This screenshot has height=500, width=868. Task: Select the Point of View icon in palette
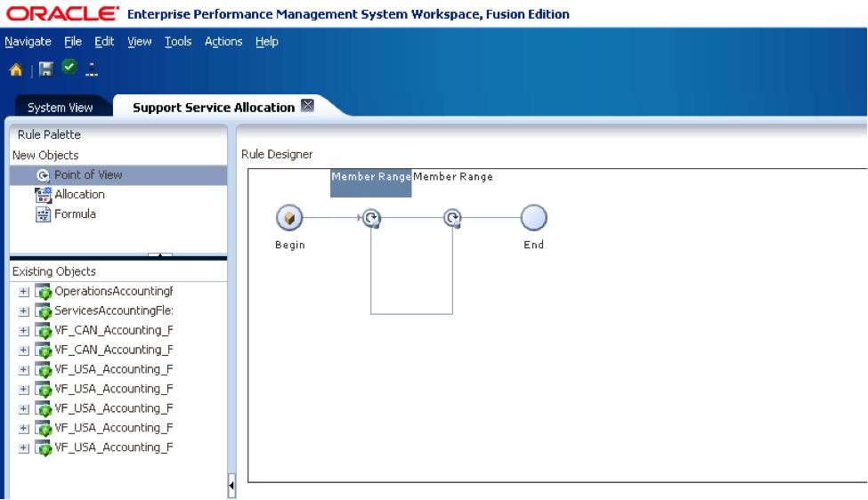44,175
